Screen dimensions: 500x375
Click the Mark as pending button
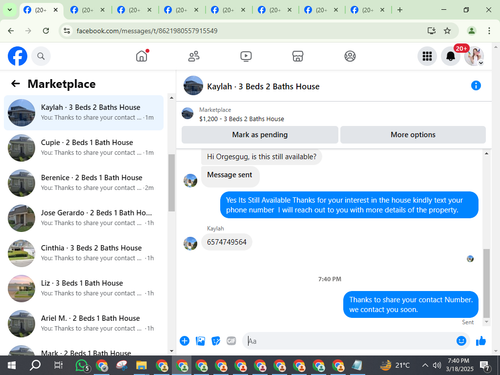tap(260, 135)
